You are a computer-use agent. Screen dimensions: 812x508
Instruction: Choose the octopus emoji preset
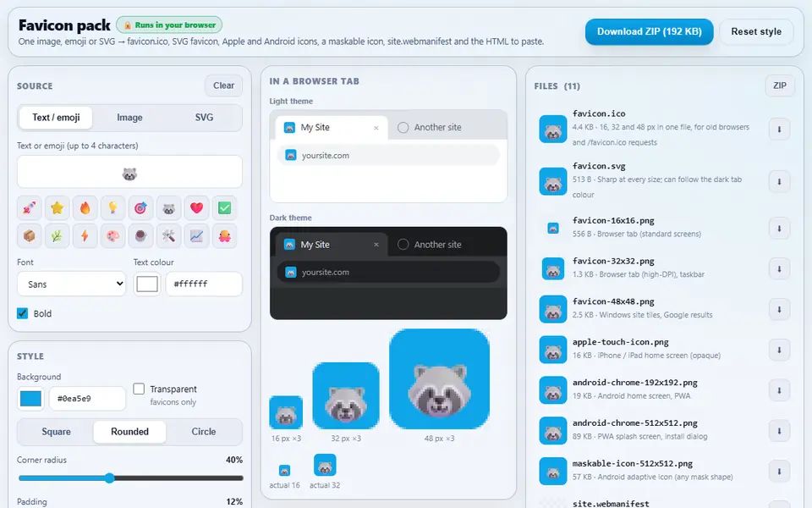[x=224, y=236]
